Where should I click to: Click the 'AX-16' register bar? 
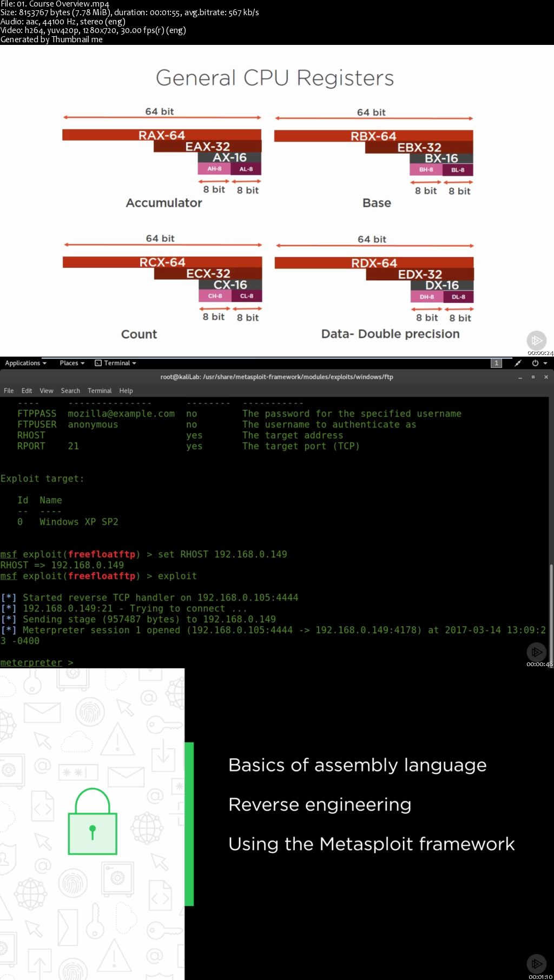pos(229,157)
